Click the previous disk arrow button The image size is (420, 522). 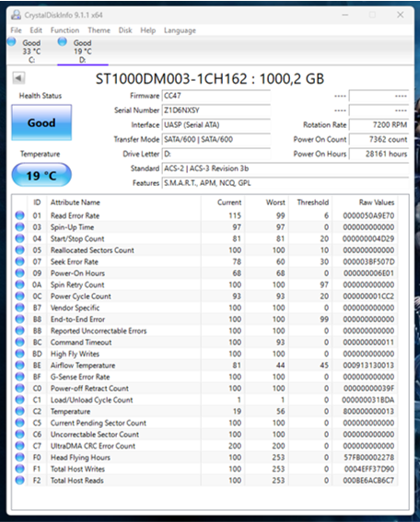[18, 78]
